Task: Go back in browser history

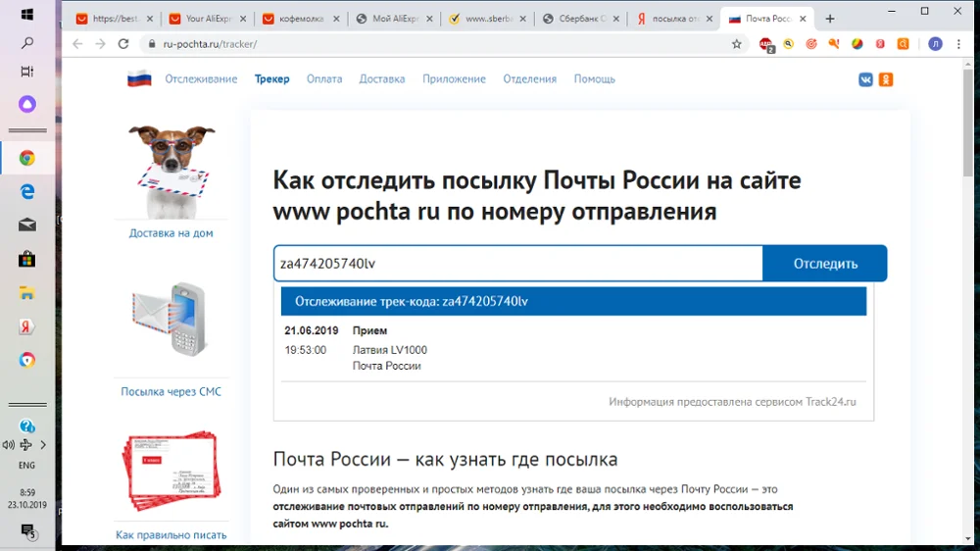Action: [x=77, y=44]
